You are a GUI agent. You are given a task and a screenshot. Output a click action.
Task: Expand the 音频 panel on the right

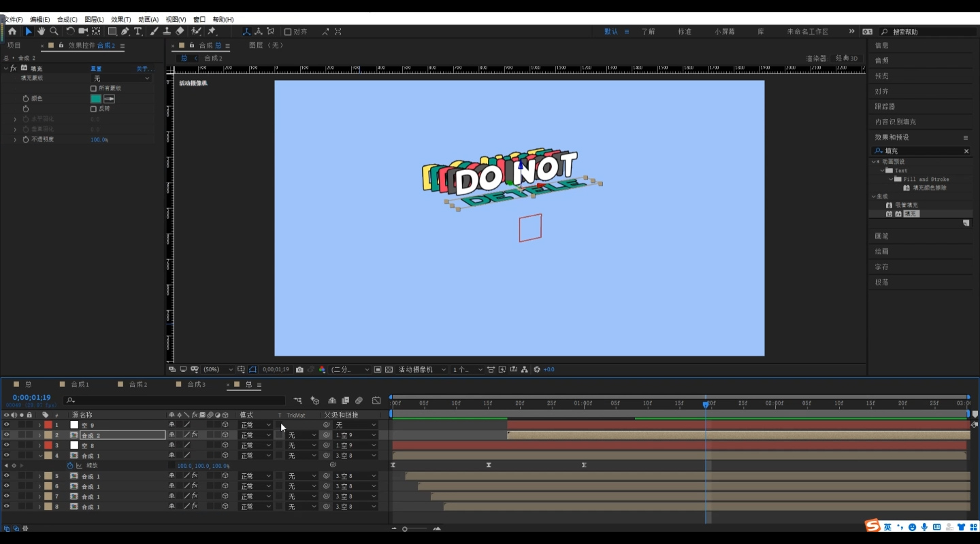(882, 61)
